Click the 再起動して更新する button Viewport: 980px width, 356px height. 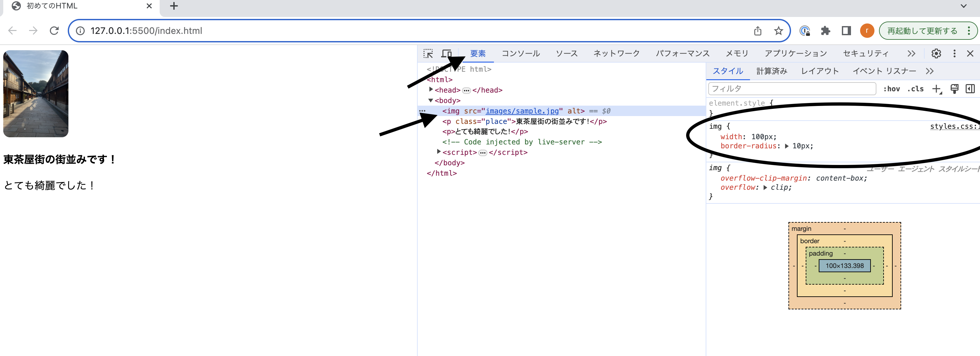[x=922, y=31]
